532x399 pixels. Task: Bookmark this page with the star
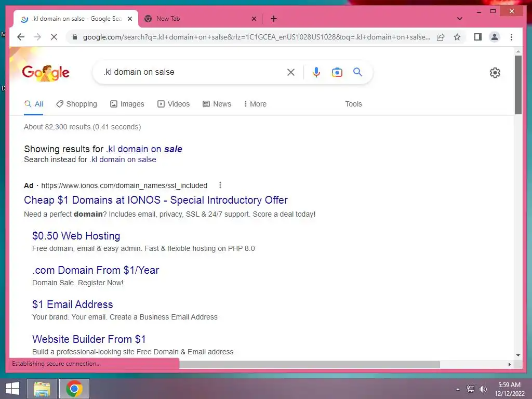click(x=457, y=37)
